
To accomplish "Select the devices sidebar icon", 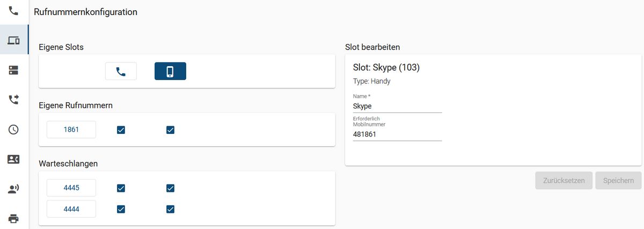I will (13, 40).
